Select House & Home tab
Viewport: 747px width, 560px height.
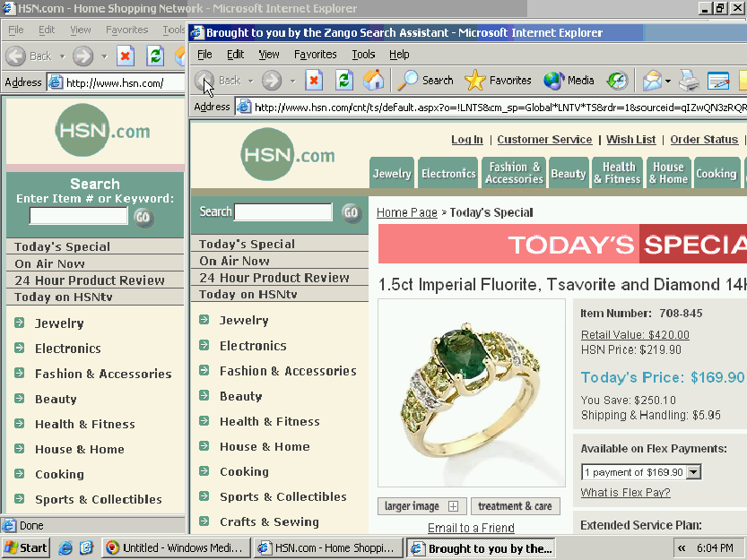click(668, 172)
